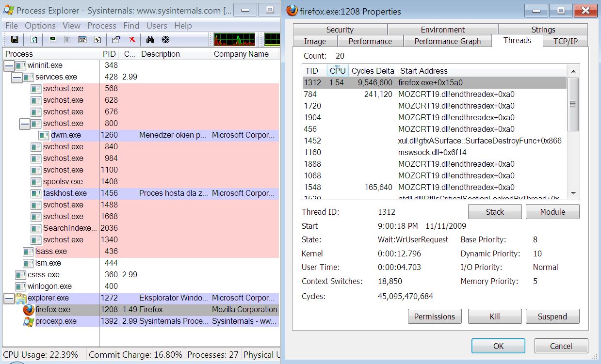Viewport: 601px width, 364px height.
Task: Click OK in the Properties dialog
Action: pyautogui.click(x=499, y=346)
